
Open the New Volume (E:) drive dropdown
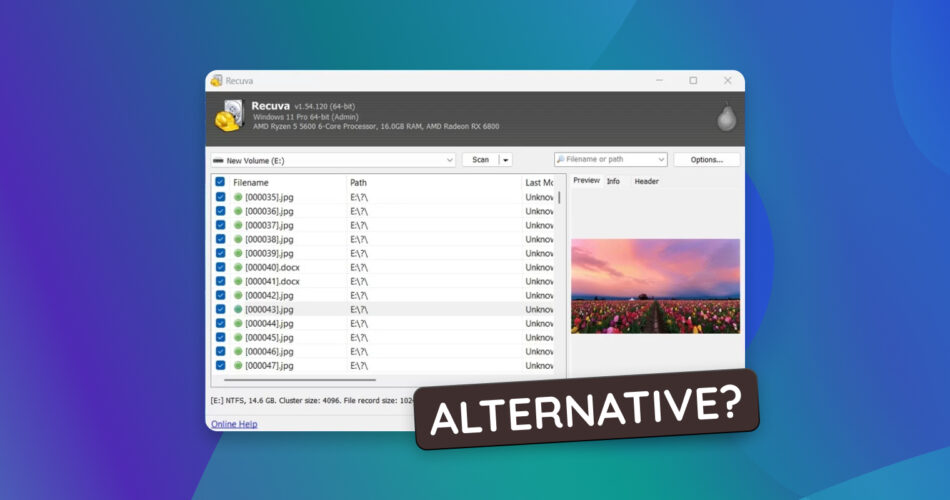click(x=450, y=161)
